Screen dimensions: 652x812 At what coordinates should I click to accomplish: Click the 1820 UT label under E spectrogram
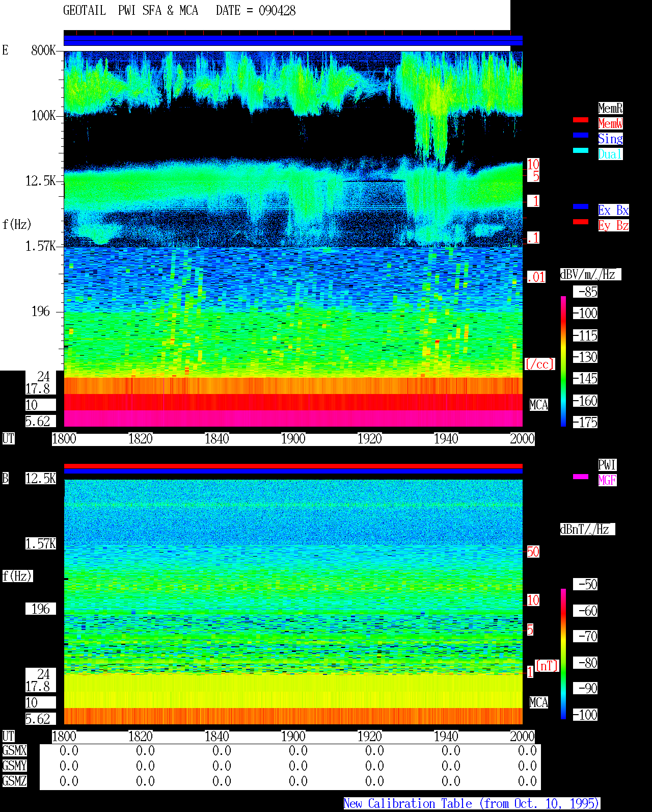tap(141, 439)
